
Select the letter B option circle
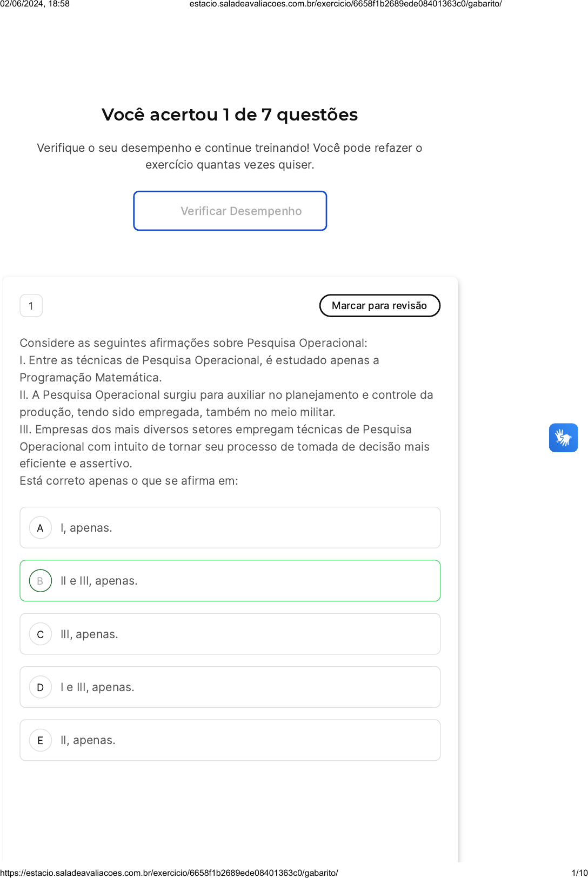click(41, 581)
